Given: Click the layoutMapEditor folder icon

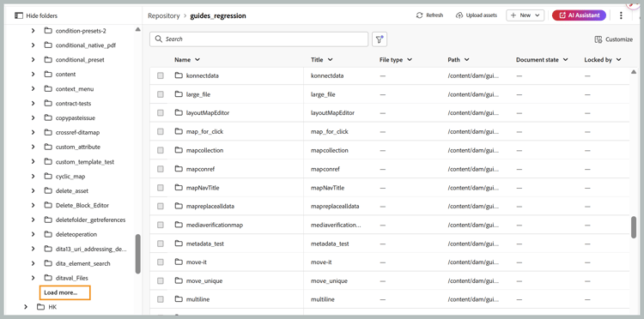Looking at the screenshot, I should pos(179,112).
